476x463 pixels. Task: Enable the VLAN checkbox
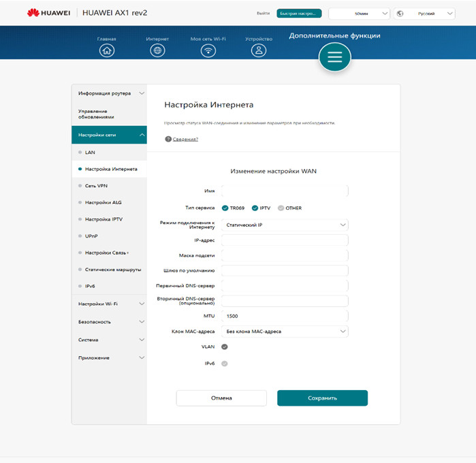click(x=225, y=347)
